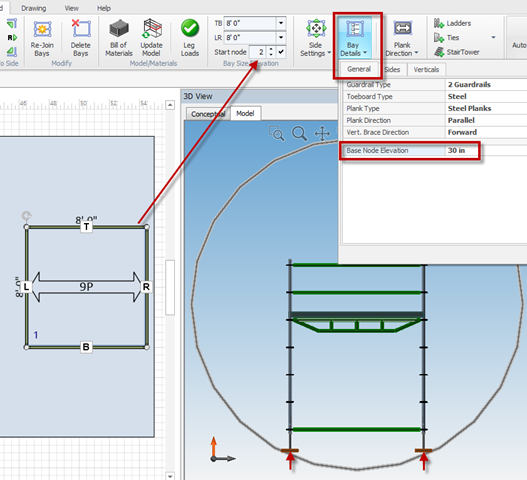The height and width of the screenshot is (480, 527).
Task: Click the drawing scrollbar down arrow
Action: pyautogui.click(x=170, y=476)
